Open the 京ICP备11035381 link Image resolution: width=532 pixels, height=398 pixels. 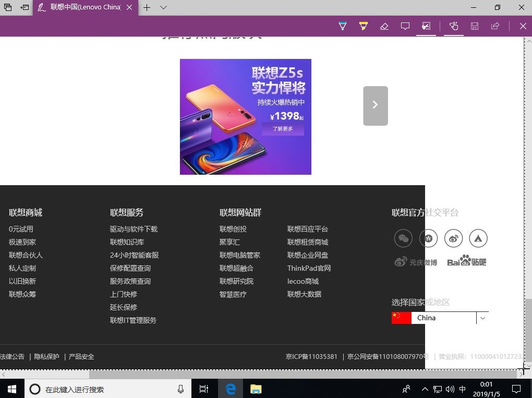[311, 357]
